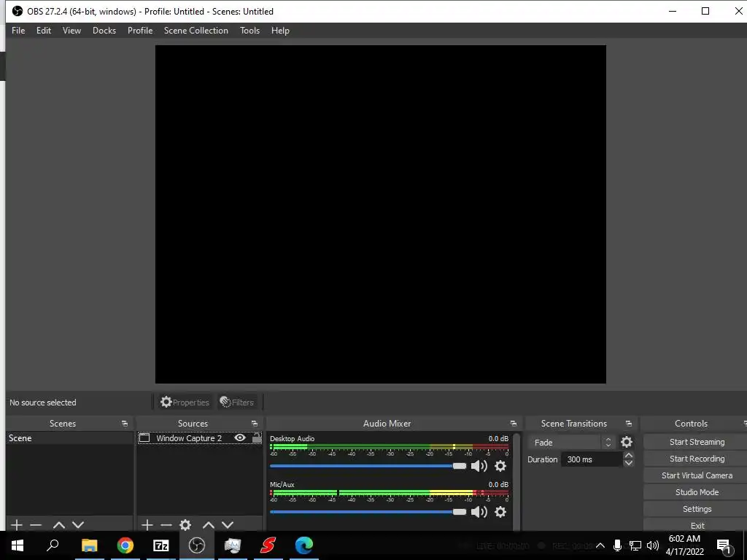
Task: Toggle lock on Window Capture 2 source
Action: [x=257, y=437]
